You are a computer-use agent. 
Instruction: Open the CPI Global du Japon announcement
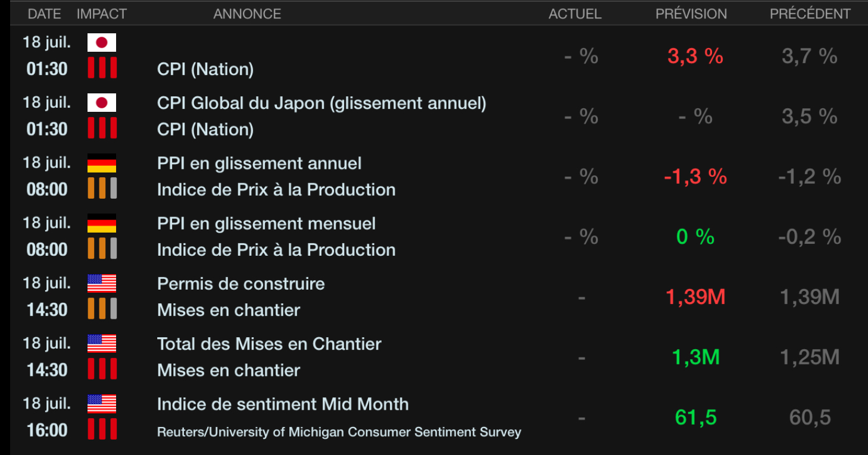pyautogui.click(x=321, y=103)
